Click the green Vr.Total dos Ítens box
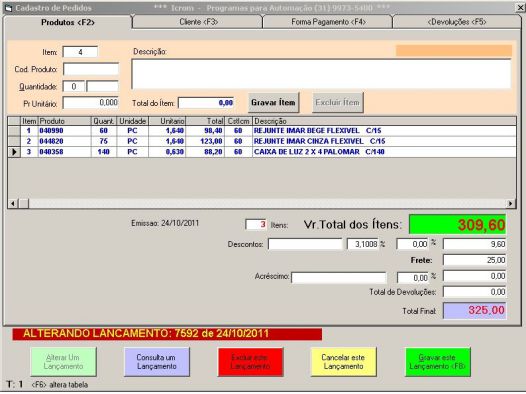Viewport: 526px width, 394px height. point(457,224)
